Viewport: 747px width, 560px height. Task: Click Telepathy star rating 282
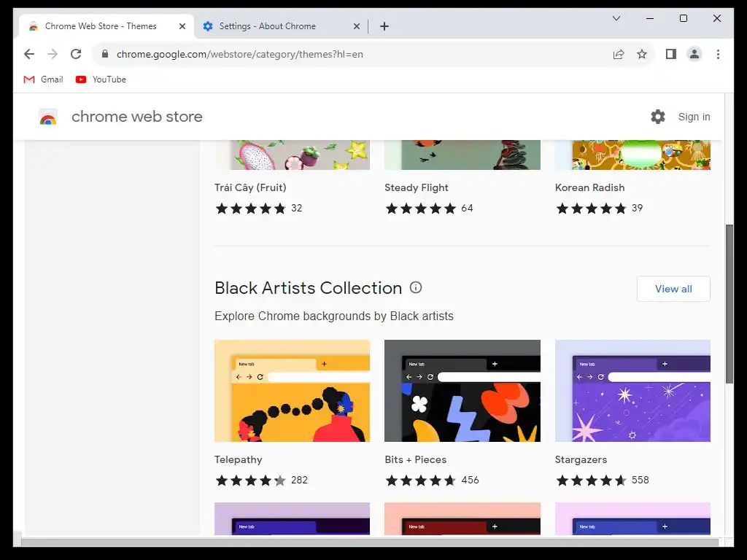pos(261,480)
